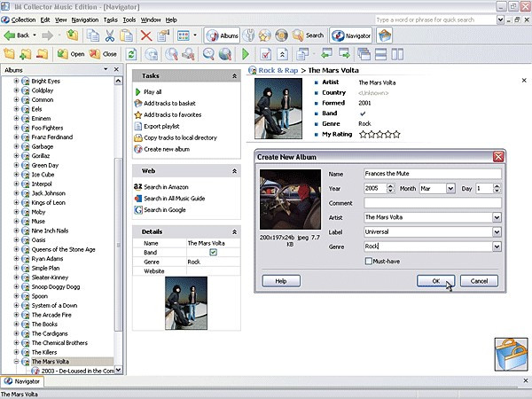Screen dimensions: 532x399
Task: Click Cancel in Create New Album dialog
Action: [479, 281]
